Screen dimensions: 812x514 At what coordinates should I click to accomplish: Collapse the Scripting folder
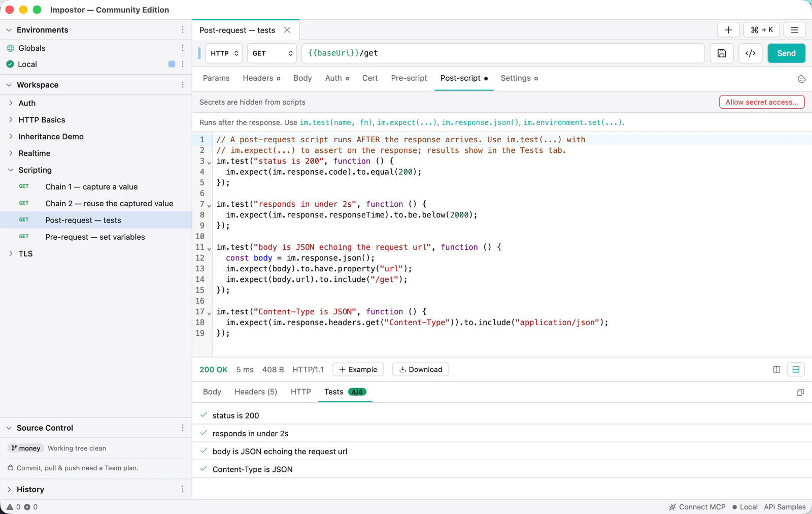coord(11,170)
